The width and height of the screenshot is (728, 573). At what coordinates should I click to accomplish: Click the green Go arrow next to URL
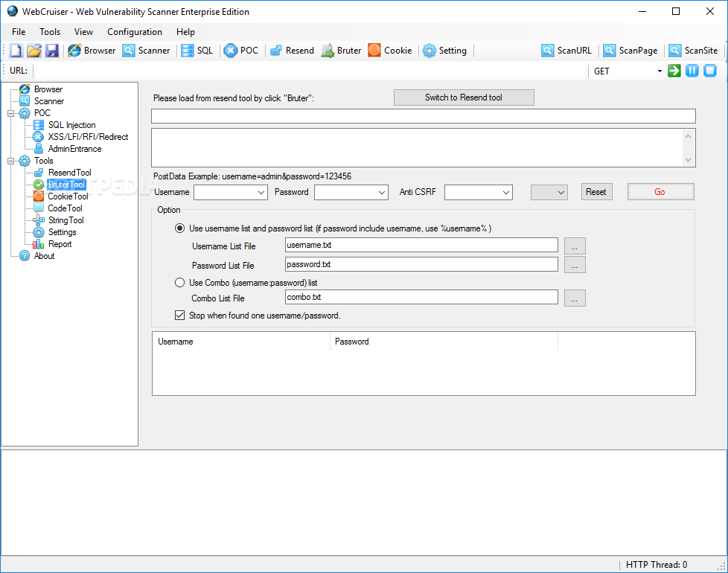click(674, 71)
